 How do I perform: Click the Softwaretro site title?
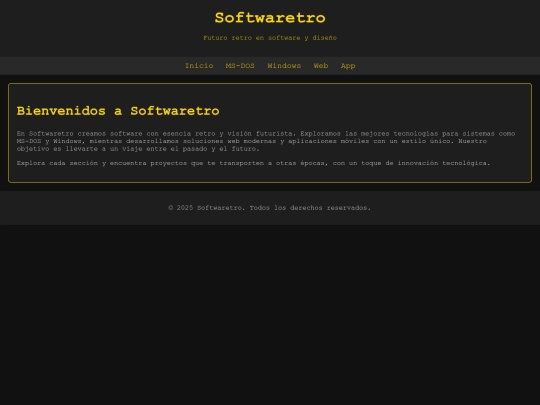click(x=270, y=18)
